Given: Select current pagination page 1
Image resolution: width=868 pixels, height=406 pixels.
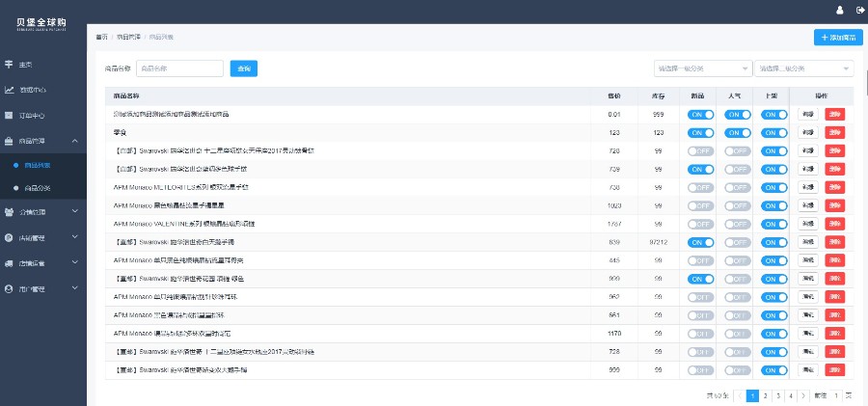Looking at the screenshot, I should point(752,395).
